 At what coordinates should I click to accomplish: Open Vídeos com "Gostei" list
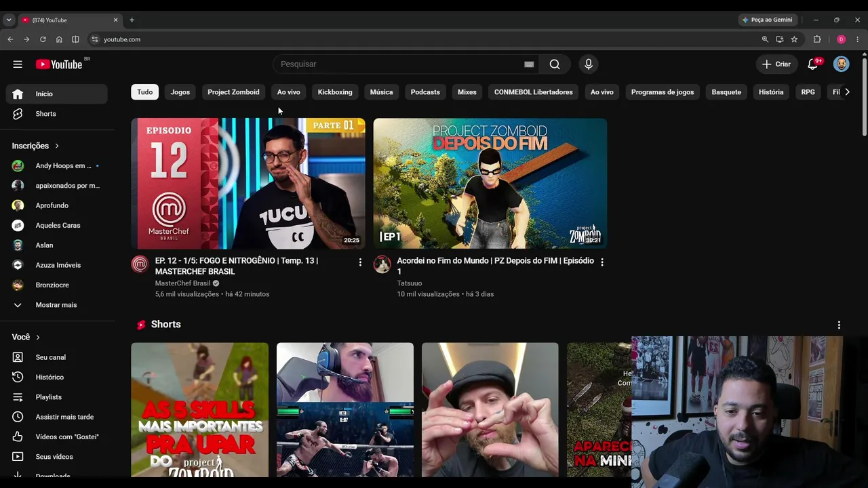(x=57, y=436)
